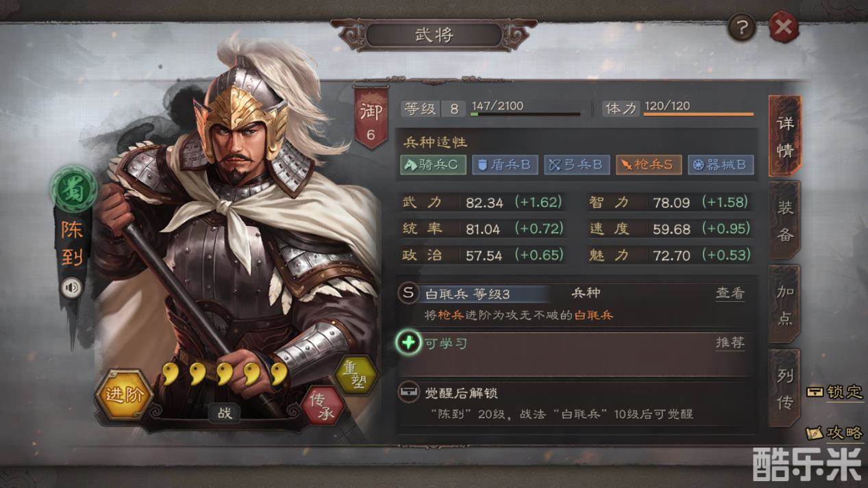The height and width of the screenshot is (488, 868).
Task: Switch to the 装备 tab
Action: coord(785,221)
